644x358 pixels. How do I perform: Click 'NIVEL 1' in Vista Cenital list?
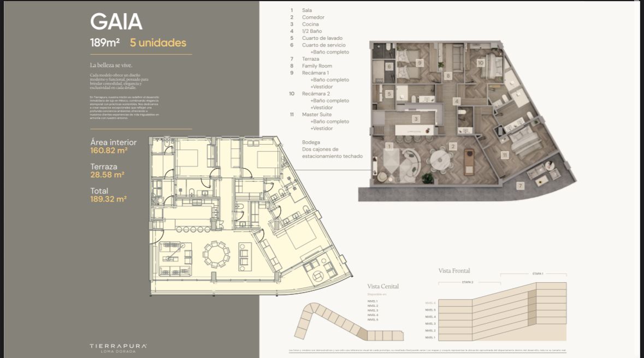(373, 301)
